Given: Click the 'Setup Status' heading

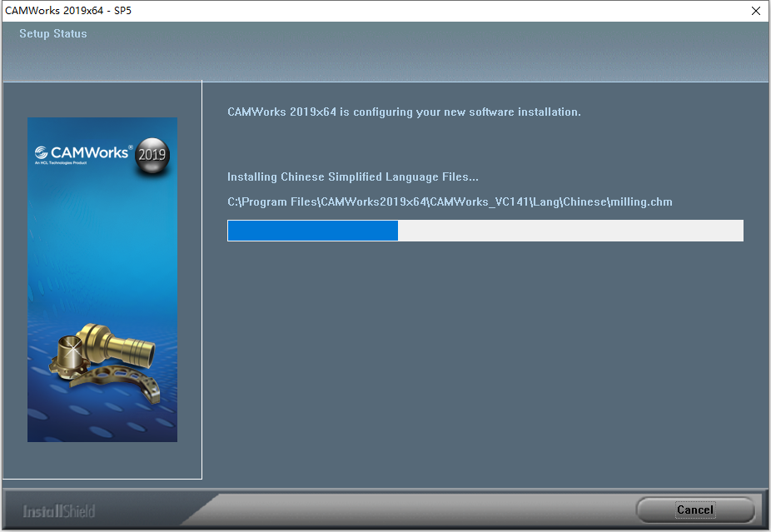Looking at the screenshot, I should pyautogui.click(x=53, y=34).
